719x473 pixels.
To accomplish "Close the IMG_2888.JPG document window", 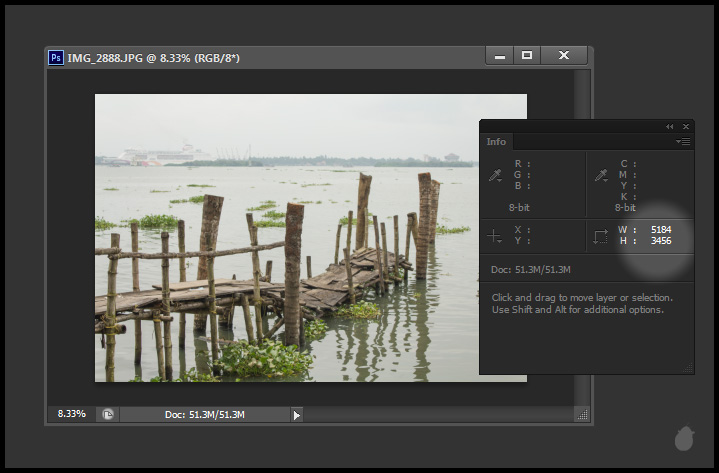I will point(565,56).
